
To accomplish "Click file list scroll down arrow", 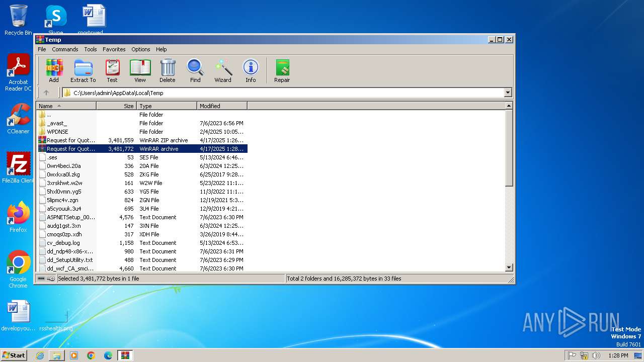I will coord(509,268).
